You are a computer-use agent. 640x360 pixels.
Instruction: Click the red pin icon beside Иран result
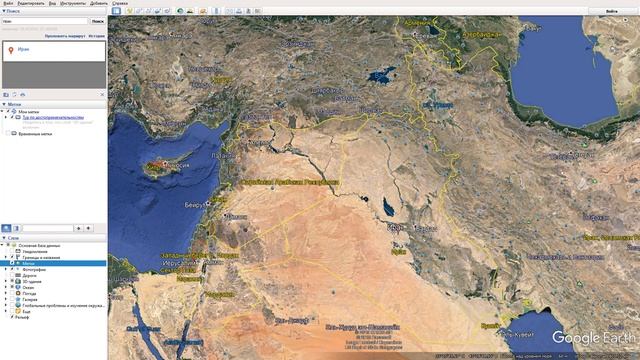pos(11,50)
